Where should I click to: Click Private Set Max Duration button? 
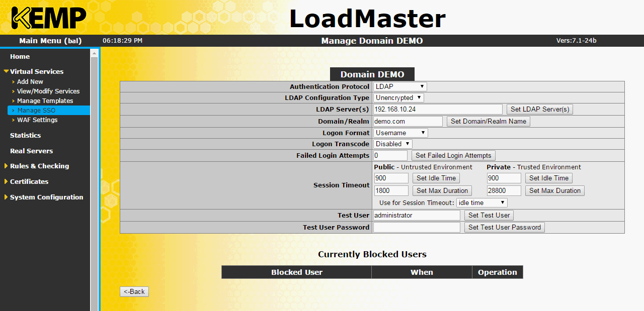[x=555, y=190]
